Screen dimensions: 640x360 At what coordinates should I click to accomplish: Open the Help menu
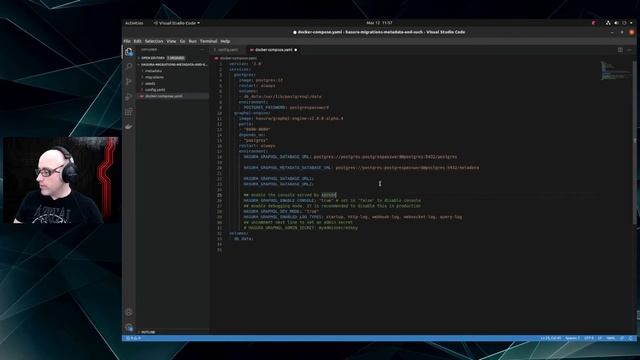point(225,41)
